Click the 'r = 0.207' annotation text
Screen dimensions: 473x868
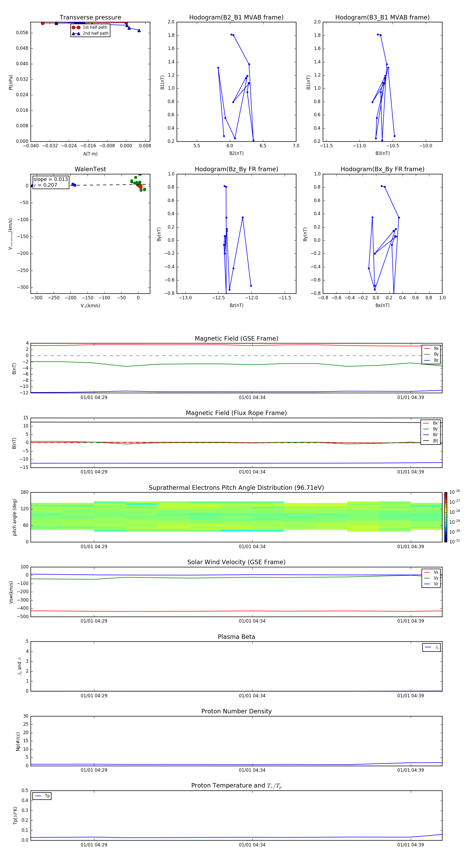pos(45,185)
